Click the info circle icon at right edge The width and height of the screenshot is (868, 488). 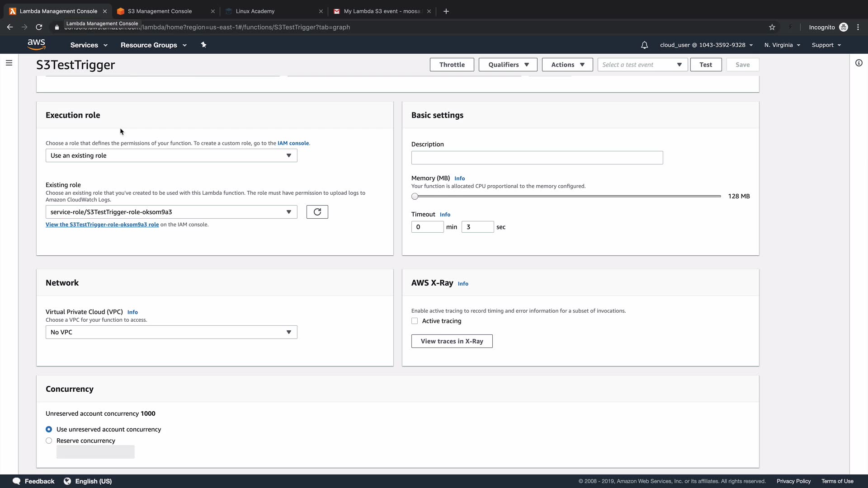pos(859,63)
